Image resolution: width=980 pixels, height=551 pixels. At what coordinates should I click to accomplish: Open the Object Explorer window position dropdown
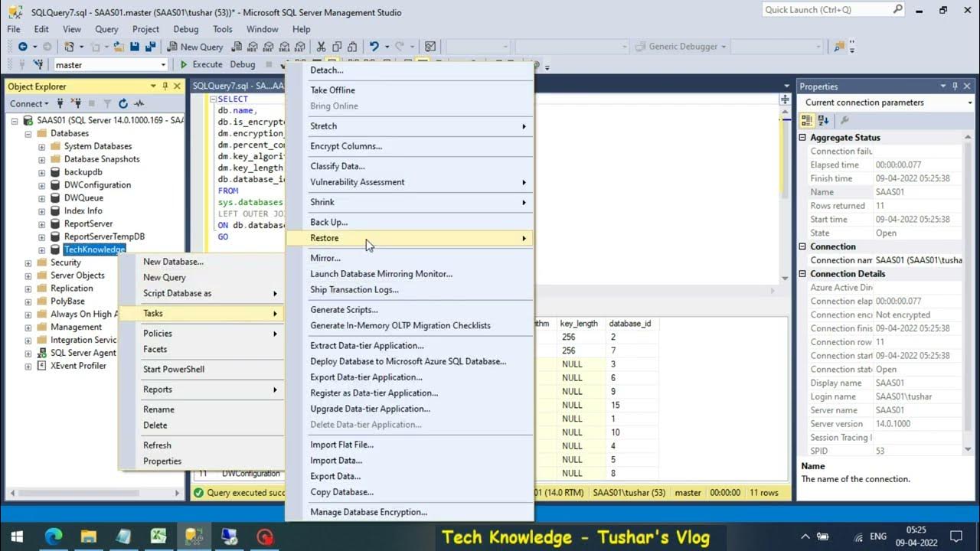(153, 86)
